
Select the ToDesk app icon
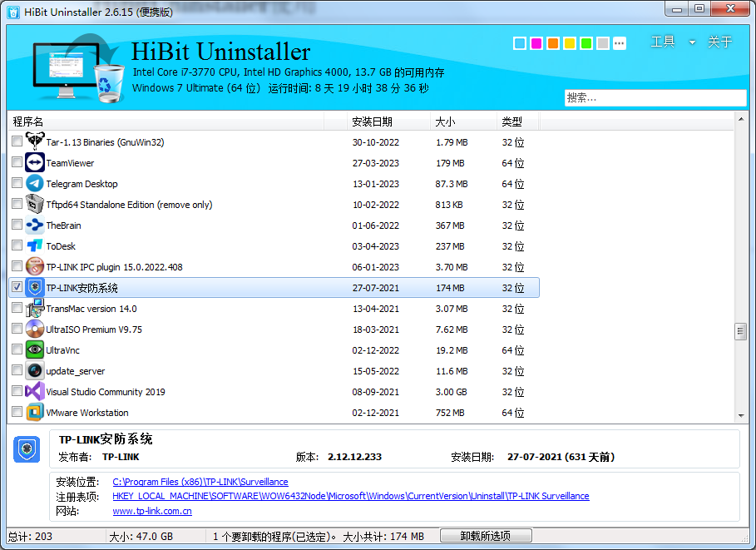click(x=35, y=246)
